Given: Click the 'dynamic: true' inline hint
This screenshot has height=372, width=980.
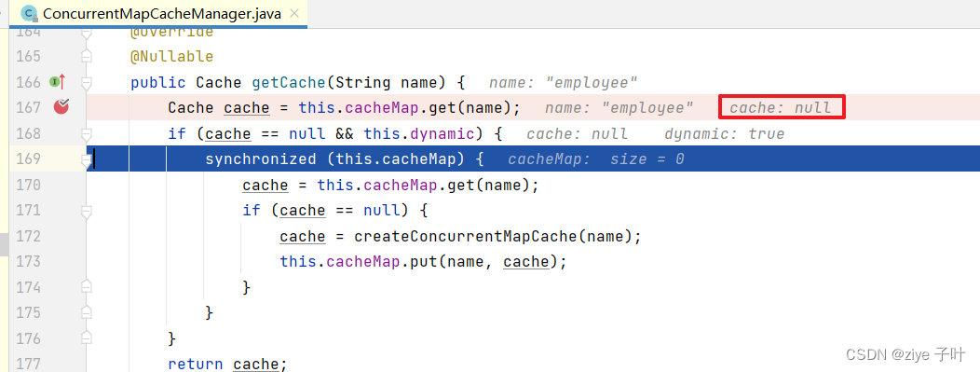Looking at the screenshot, I should click(724, 134).
